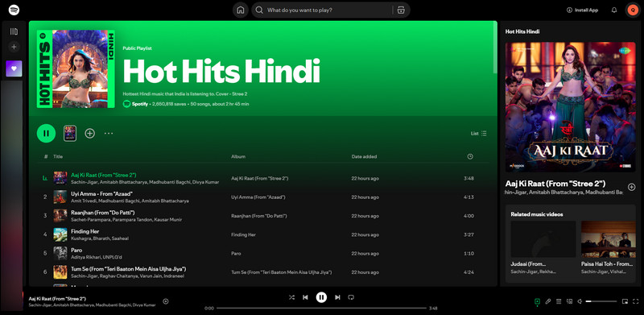
Task: Create a playlist with sidebar plus
Action: (14, 47)
